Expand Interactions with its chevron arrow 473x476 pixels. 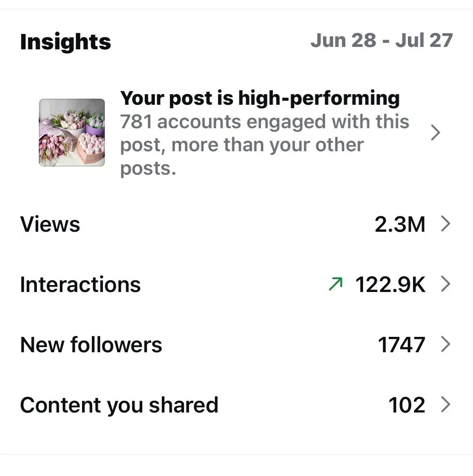[445, 284]
